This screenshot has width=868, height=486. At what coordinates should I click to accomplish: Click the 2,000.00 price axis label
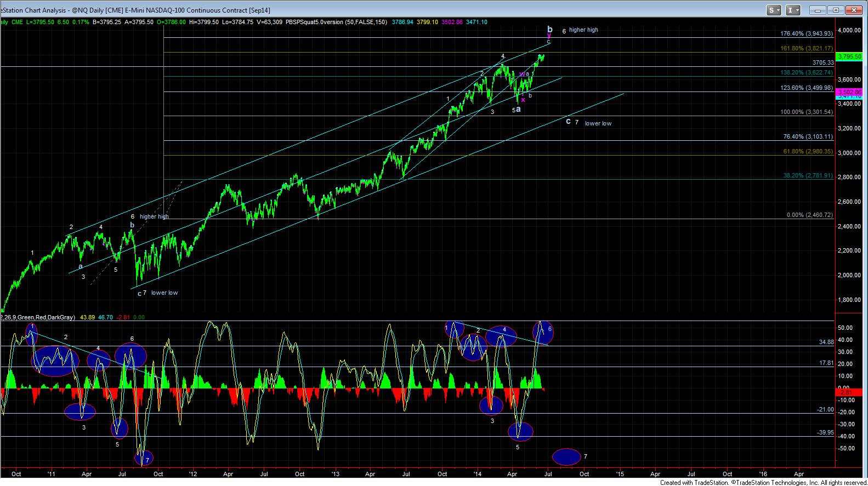[x=849, y=275]
